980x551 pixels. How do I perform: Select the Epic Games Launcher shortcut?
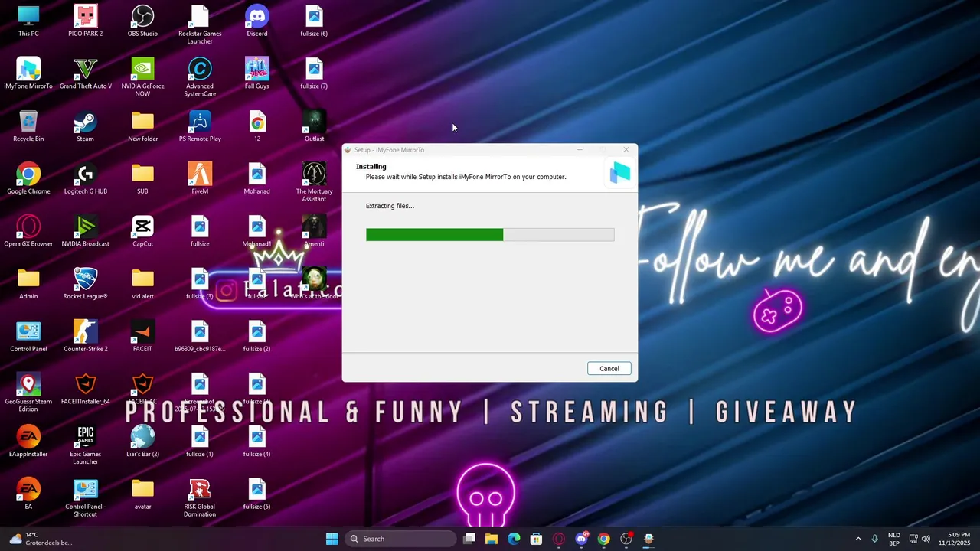coord(86,446)
